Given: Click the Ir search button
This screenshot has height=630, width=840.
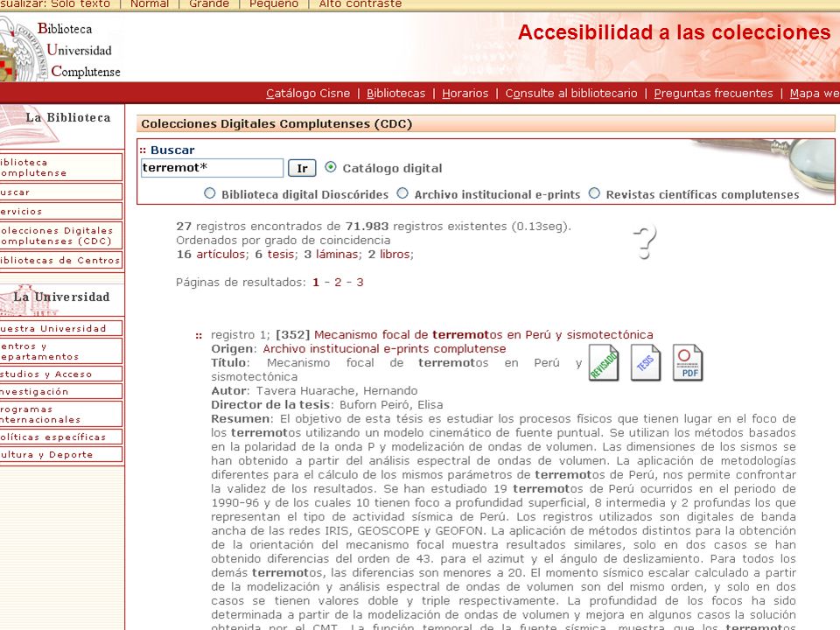Looking at the screenshot, I should pos(302,168).
